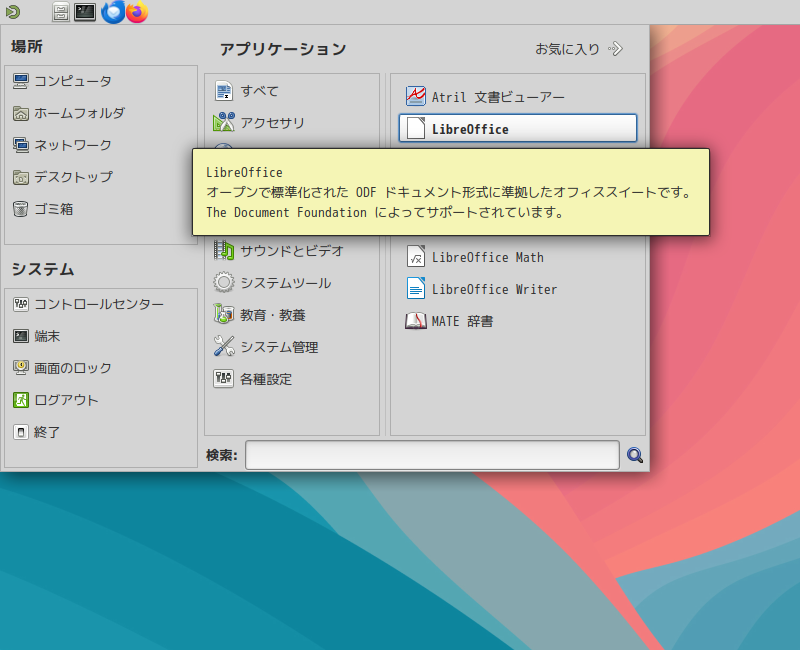Click the サウンドとビデオ film icon
Image resolution: width=800 pixels, height=650 pixels.
point(223,251)
